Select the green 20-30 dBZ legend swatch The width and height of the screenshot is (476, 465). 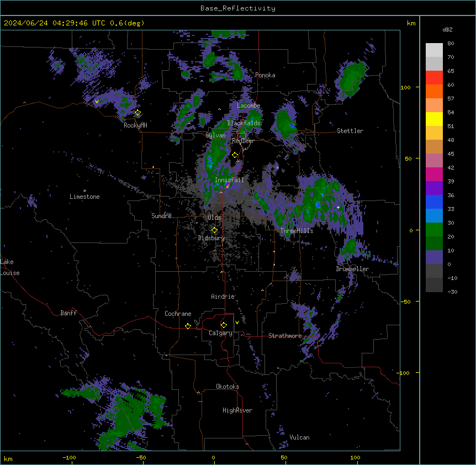click(x=434, y=230)
